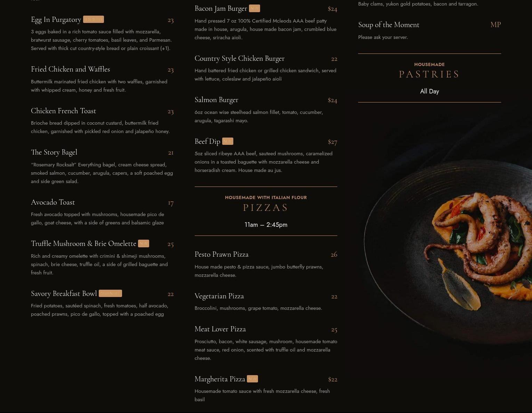Select the Meat Lover Pizza title
This screenshot has width=532, height=413.
click(x=220, y=329)
